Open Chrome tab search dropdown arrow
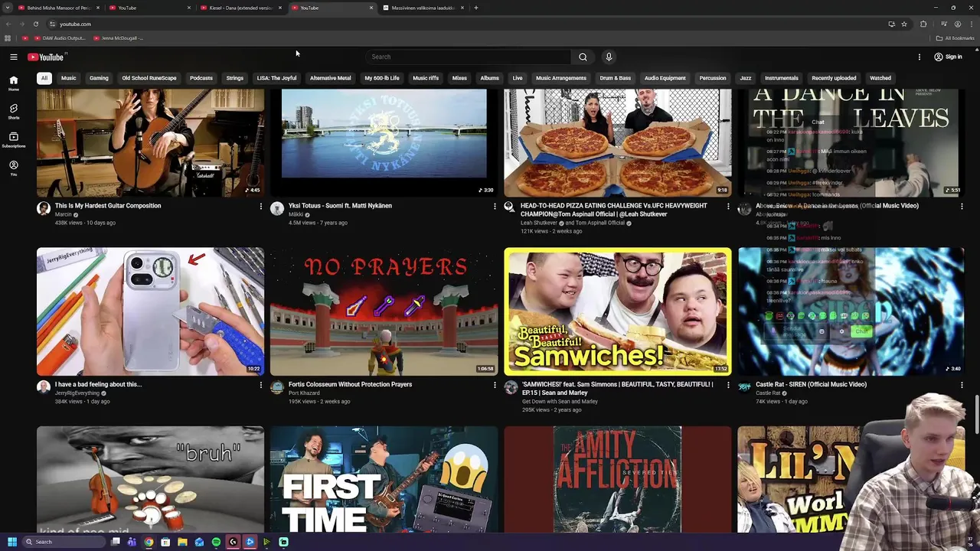Screen dimensions: 980x551 tap(8, 8)
